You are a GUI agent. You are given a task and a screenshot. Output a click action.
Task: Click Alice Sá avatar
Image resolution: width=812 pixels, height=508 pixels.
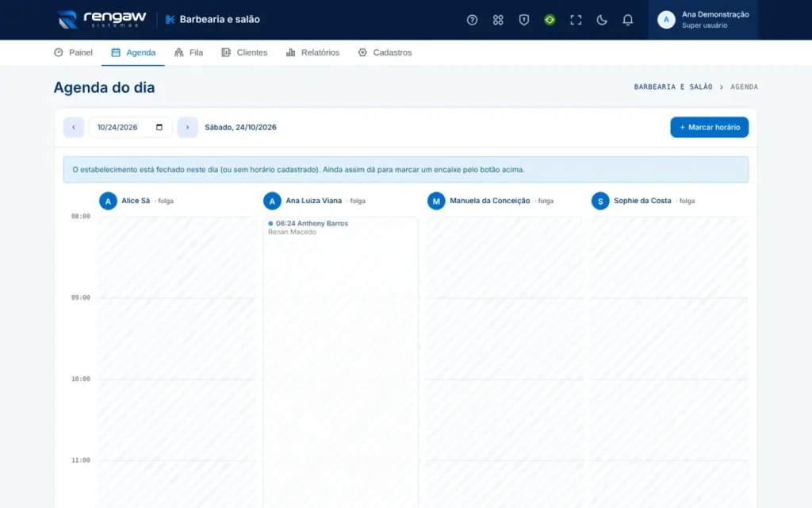(x=108, y=201)
